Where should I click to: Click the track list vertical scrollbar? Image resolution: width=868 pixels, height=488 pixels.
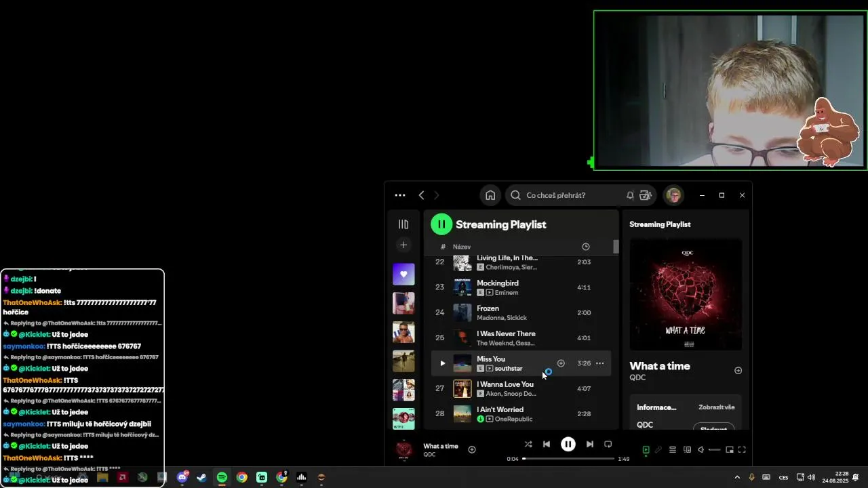616,247
